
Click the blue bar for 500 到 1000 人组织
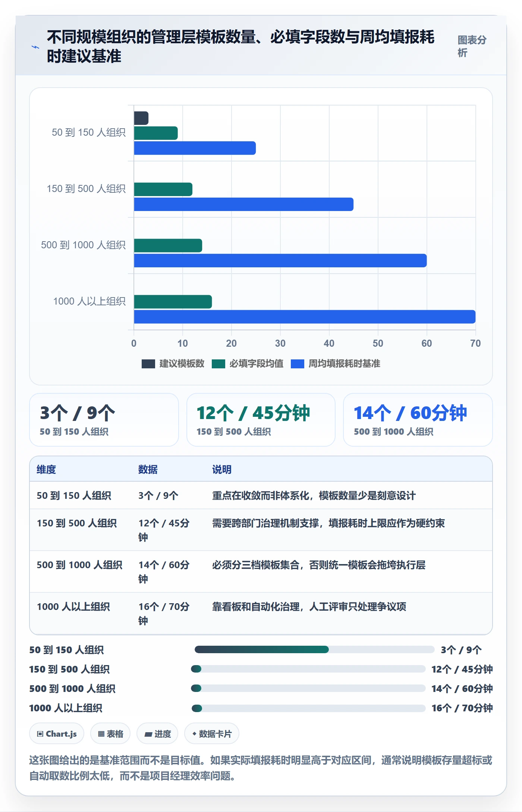280,261
